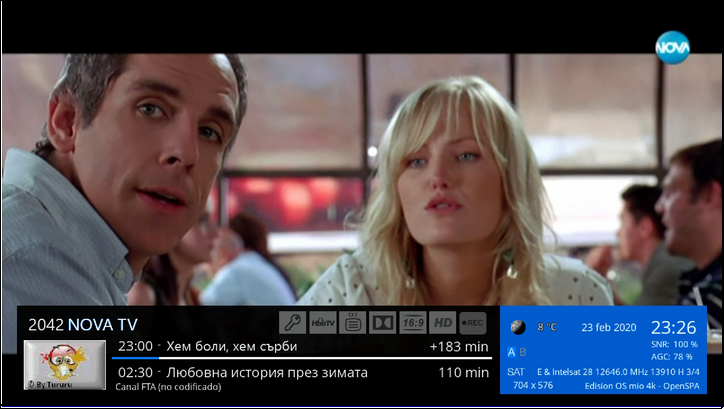This screenshot has height=409, width=724.
Task: Click the date 23 feb 2020
Action: click(x=609, y=327)
